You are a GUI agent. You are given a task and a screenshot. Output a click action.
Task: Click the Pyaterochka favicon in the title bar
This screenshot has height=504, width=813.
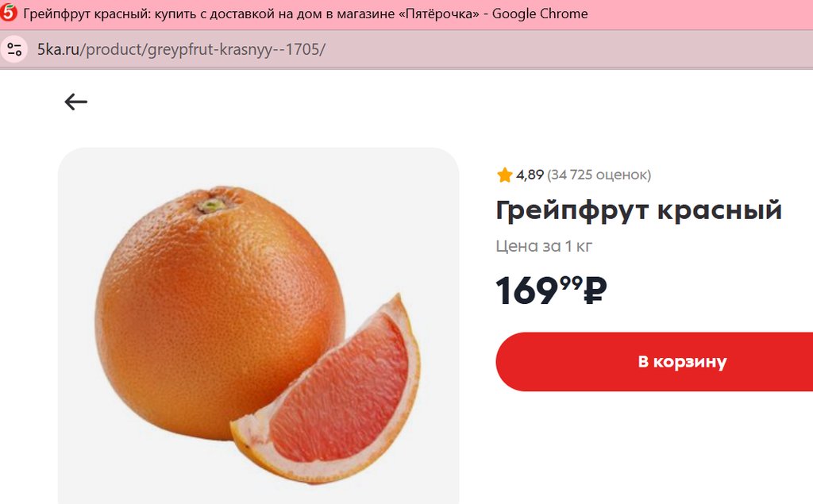[x=10, y=13]
